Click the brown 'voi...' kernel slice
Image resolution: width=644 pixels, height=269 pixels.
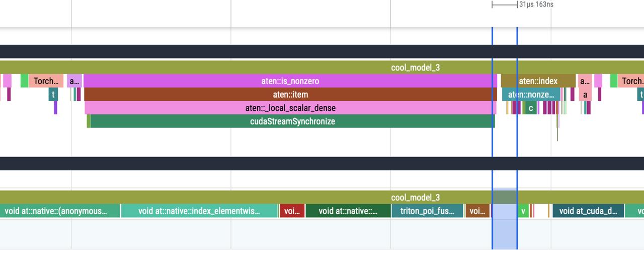(477, 211)
